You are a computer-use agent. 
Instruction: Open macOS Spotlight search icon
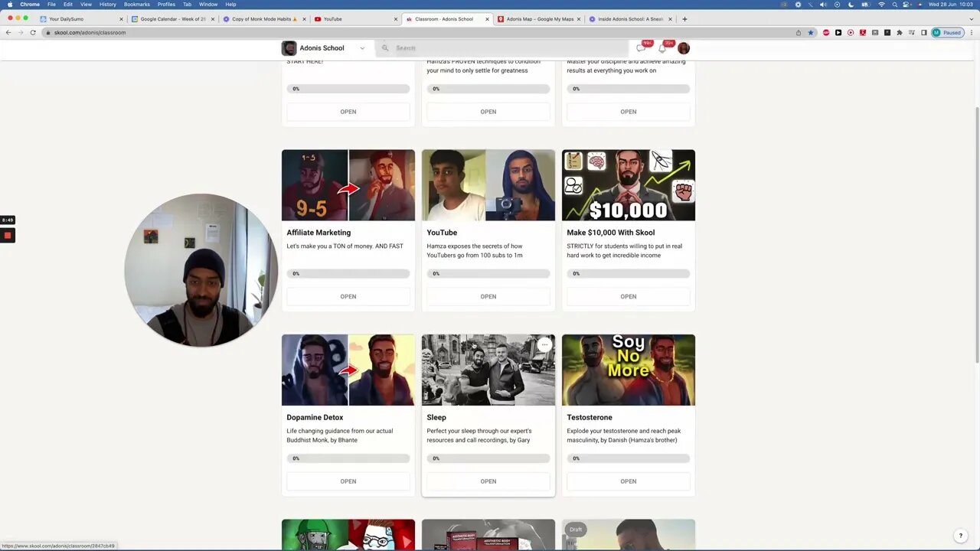pos(894,5)
